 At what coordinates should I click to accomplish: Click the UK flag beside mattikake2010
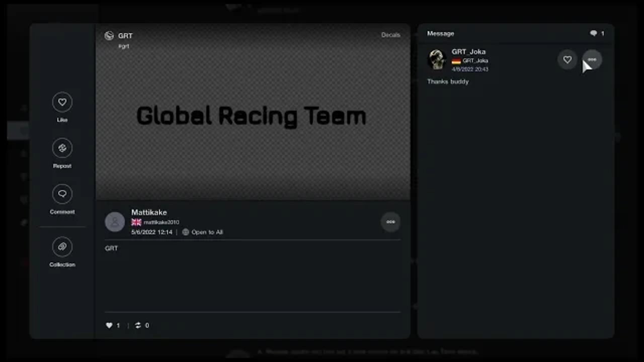[x=136, y=222]
